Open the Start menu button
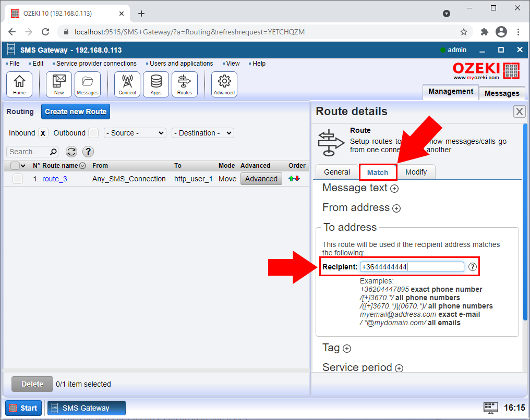Screen dimensions: 530x420 pyautogui.click(x=23, y=408)
